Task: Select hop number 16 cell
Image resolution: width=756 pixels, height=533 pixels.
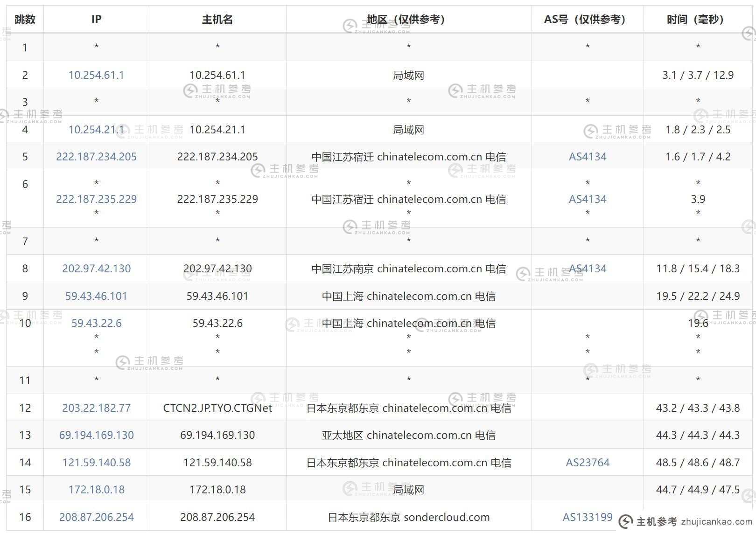Action: [x=25, y=517]
